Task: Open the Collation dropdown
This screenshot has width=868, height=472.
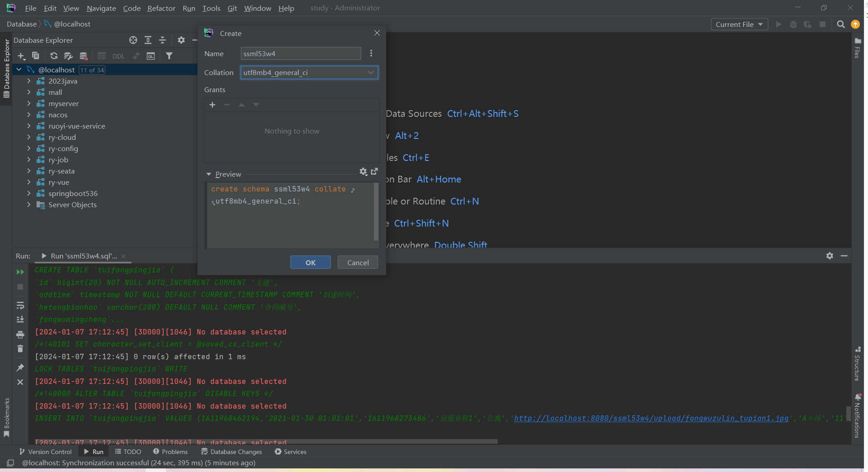Action: (x=370, y=72)
